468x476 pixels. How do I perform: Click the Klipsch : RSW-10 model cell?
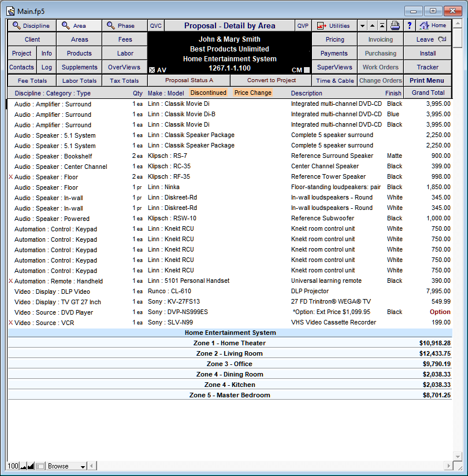pos(172,218)
